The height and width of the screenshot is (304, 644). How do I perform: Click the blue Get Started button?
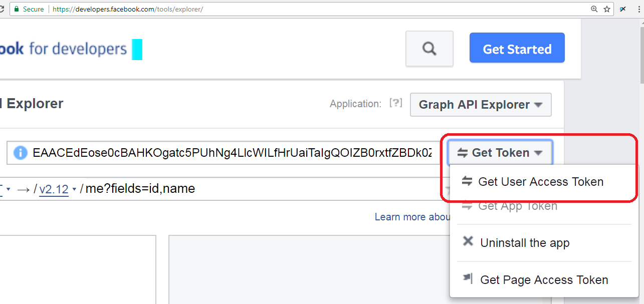point(517,48)
